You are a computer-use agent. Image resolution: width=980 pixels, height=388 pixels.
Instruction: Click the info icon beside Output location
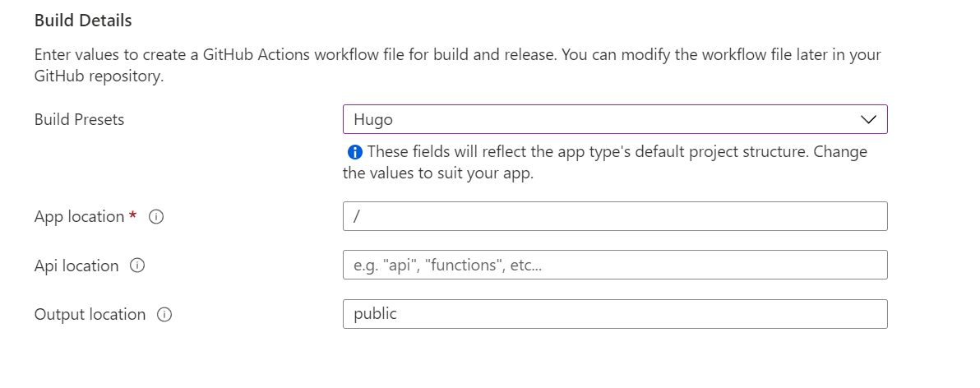[x=164, y=315]
